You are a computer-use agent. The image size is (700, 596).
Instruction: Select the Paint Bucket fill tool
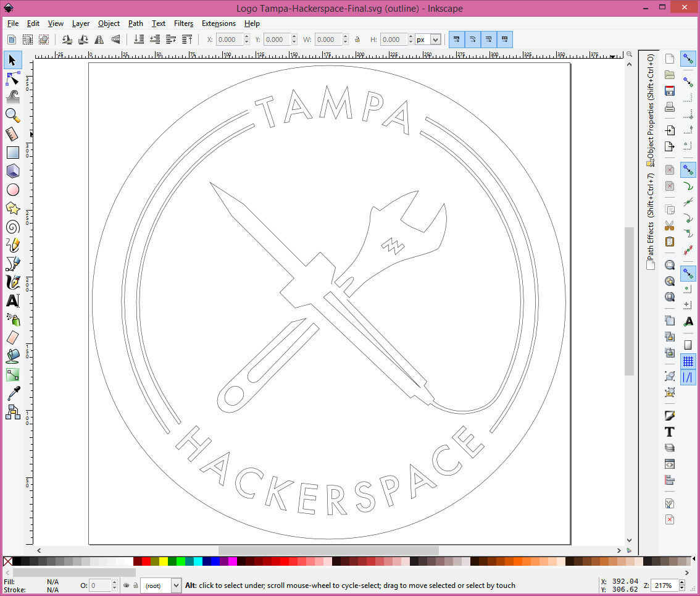[x=12, y=356]
